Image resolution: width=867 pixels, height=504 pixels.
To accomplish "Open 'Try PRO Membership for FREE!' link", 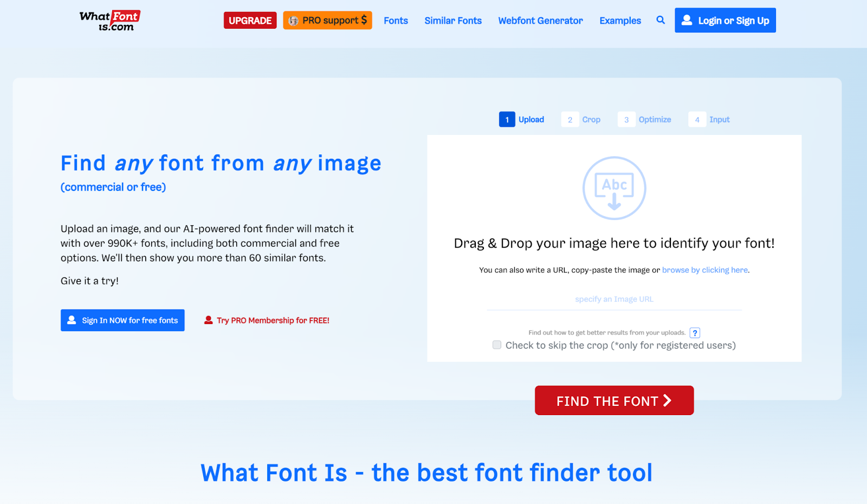I will (267, 320).
